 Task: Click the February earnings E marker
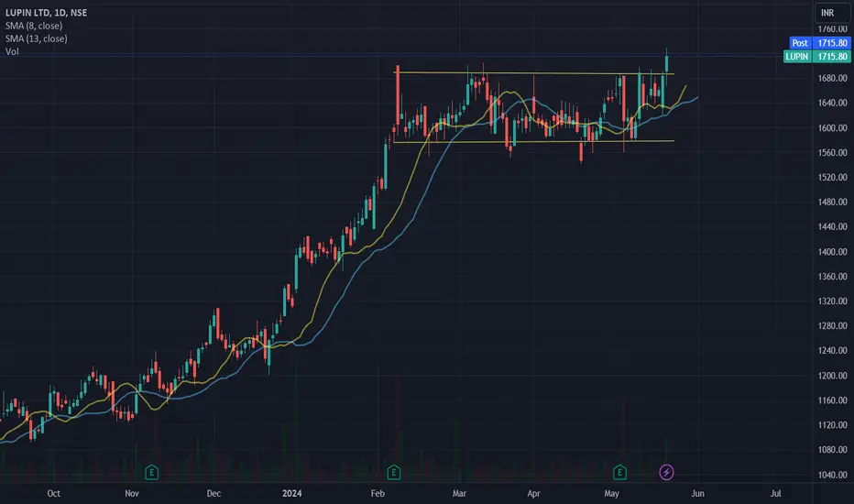pyautogui.click(x=394, y=473)
